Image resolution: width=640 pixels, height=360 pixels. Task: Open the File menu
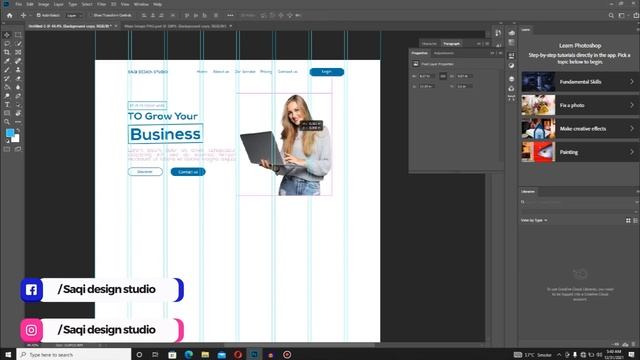tap(18, 4)
